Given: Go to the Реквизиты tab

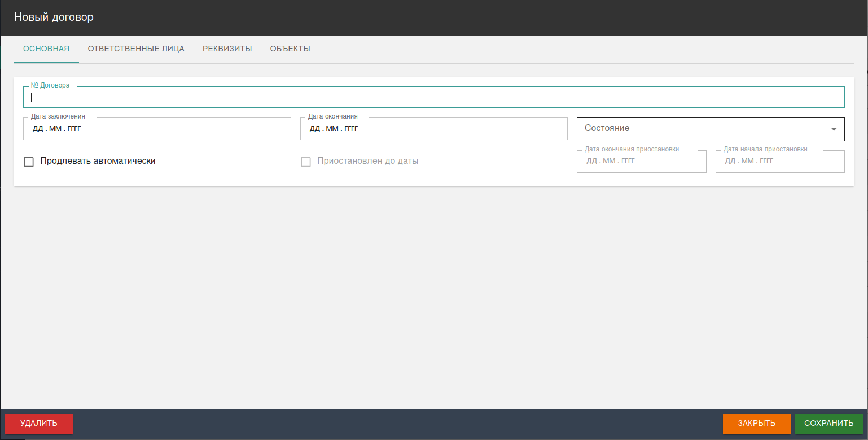Looking at the screenshot, I should 227,49.
